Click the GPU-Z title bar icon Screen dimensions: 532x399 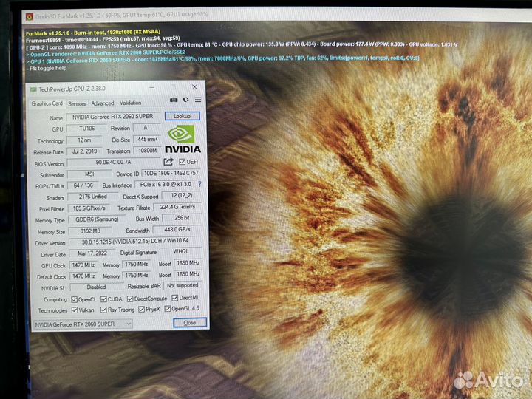33,89
